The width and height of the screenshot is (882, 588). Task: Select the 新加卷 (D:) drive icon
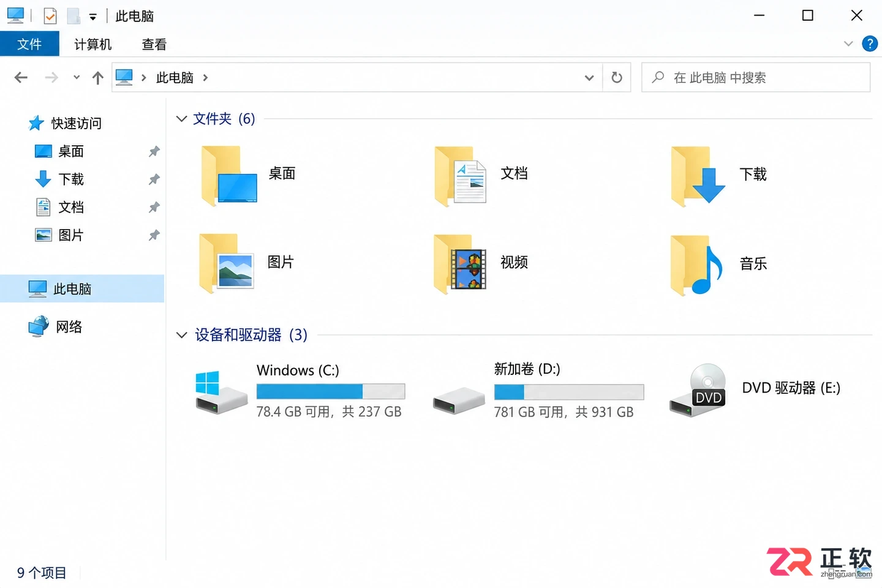tap(459, 401)
